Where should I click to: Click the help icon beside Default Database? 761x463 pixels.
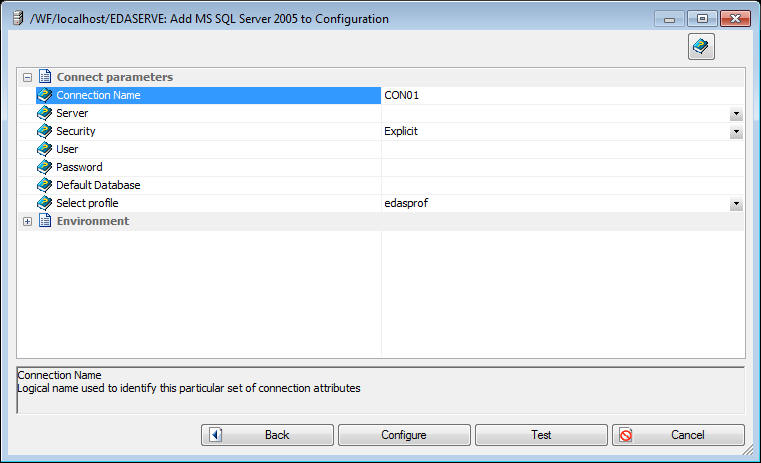click(x=45, y=185)
